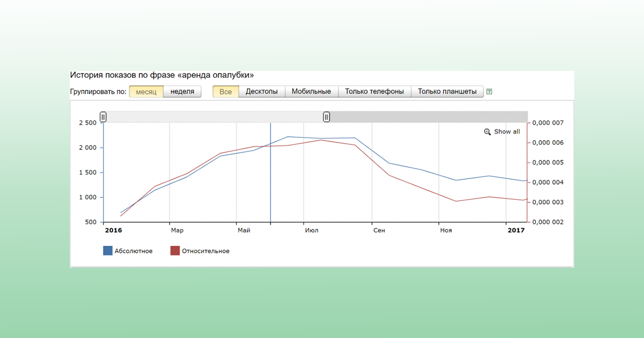Screen dimensions: 644x338
Task: Click the Мар month axis label
Action: pyautogui.click(x=177, y=230)
